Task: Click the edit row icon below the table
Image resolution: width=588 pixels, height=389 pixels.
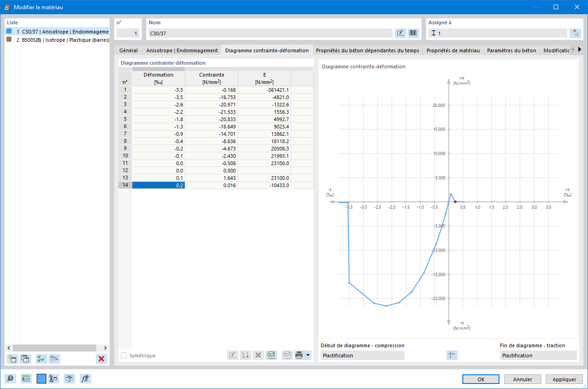Action: (x=233, y=355)
